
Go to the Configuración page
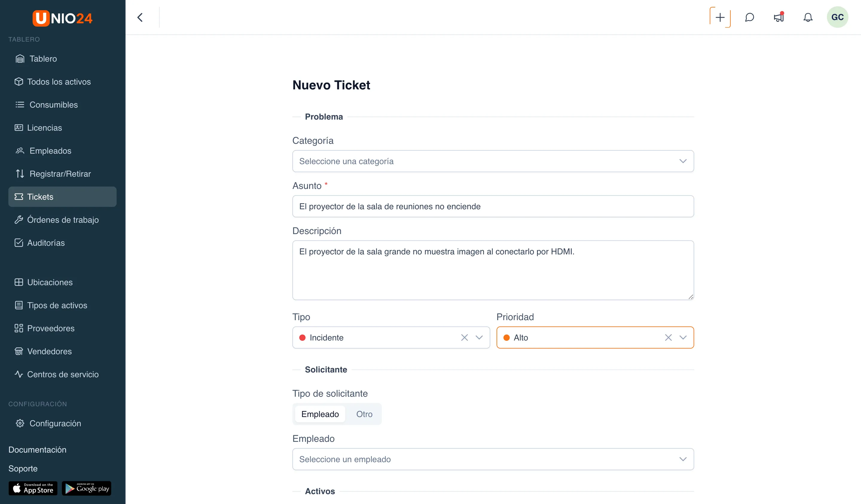62,423
